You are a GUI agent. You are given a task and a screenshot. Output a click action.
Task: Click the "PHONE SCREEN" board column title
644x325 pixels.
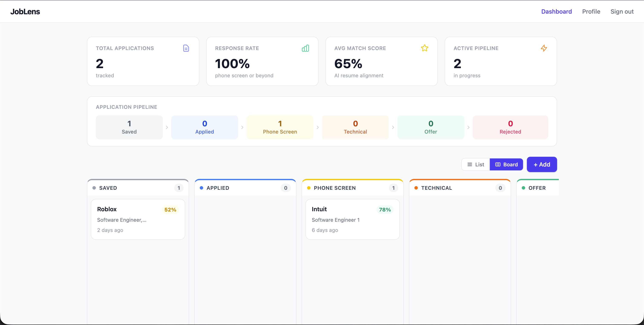pyautogui.click(x=335, y=188)
